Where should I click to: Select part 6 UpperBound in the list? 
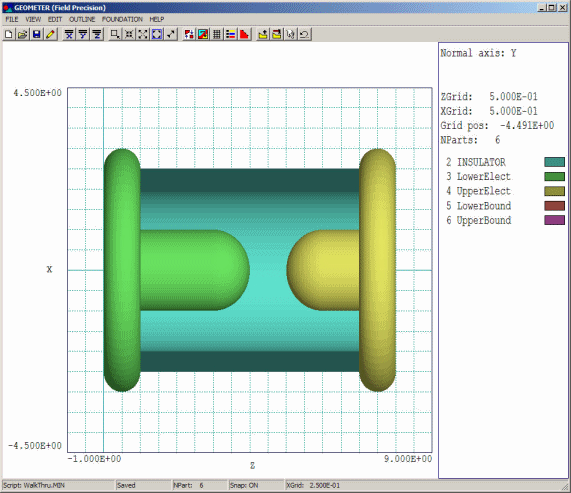pos(479,220)
